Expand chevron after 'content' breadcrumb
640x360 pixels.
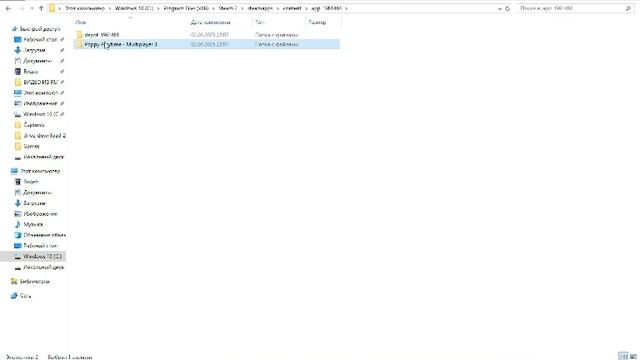(307, 8)
